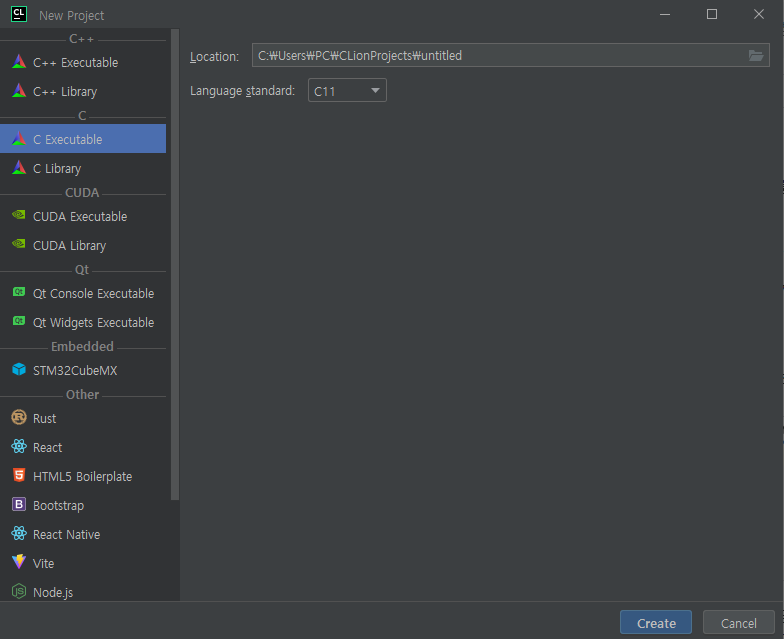
Task: Open the Language standard C11 dropdown
Action: pyautogui.click(x=347, y=90)
